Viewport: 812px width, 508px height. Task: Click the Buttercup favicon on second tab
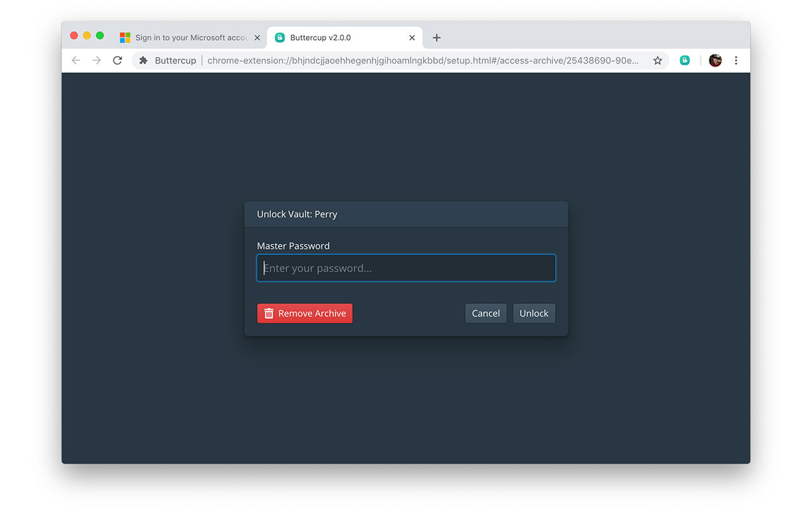[x=280, y=37]
